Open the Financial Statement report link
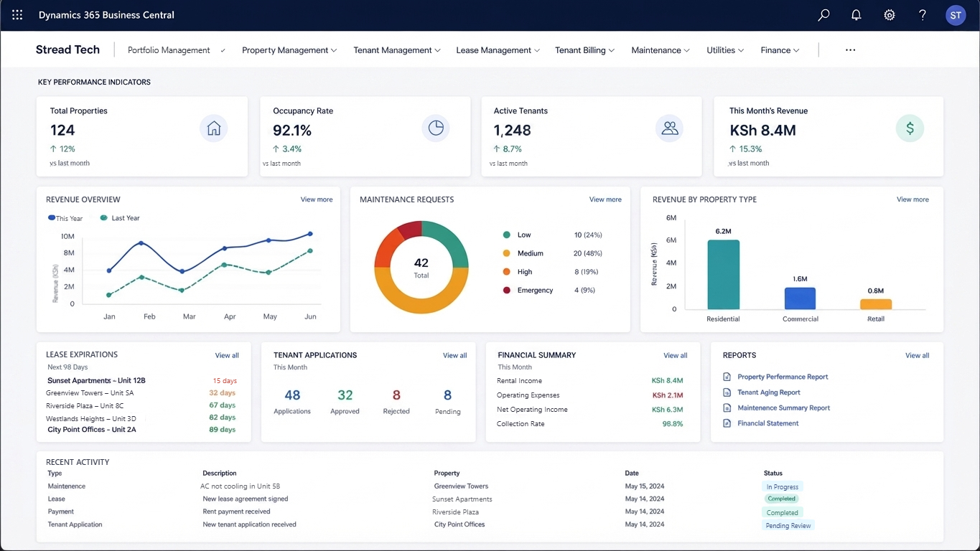980x551 pixels. 768,423
